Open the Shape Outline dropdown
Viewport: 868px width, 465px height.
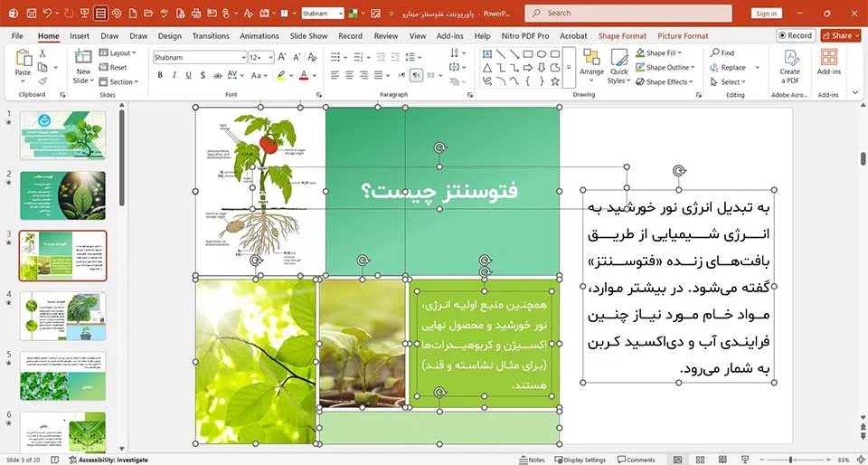click(665, 68)
